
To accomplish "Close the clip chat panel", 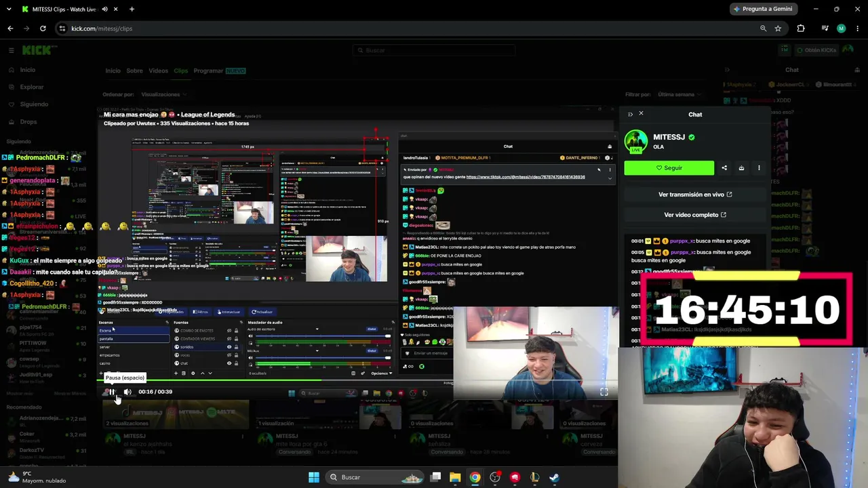I will [x=641, y=114].
